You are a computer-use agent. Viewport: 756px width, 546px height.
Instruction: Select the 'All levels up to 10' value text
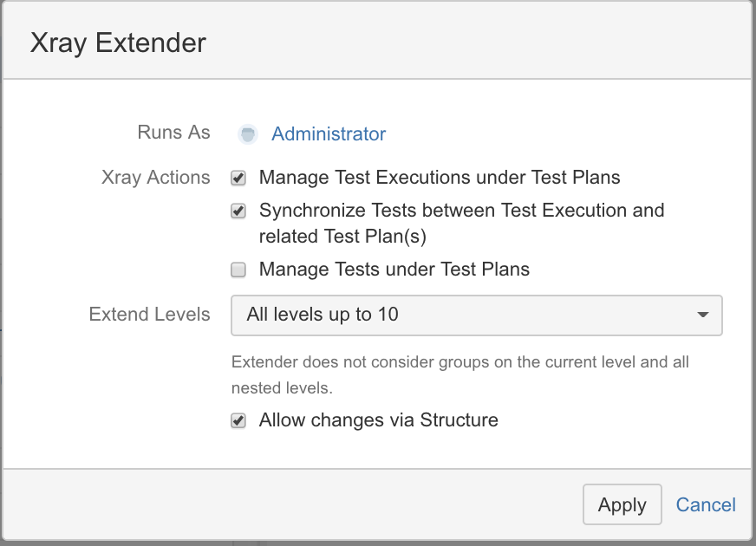tap(322, 315)
